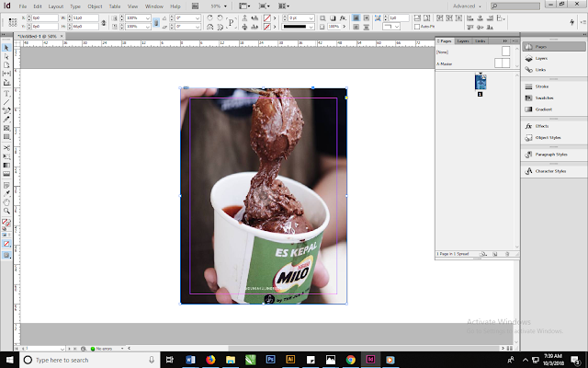Select the Free Transform tool

6,156
